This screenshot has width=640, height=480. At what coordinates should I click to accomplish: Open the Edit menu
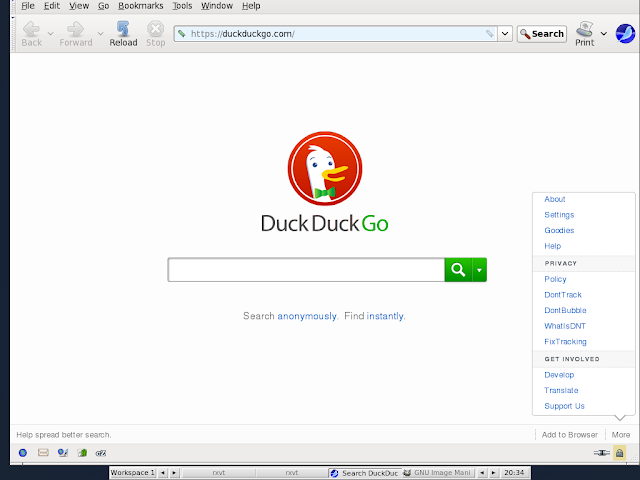[52, 6]
